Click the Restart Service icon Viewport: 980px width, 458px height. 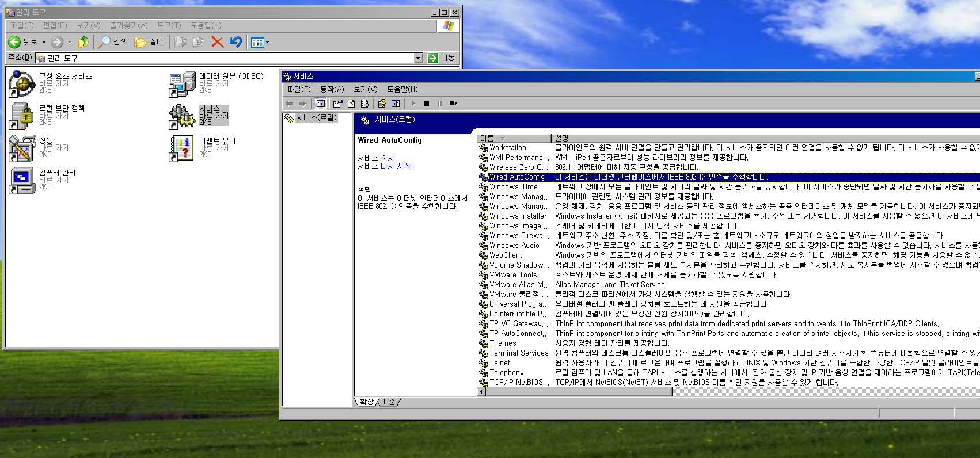(453, 104)
